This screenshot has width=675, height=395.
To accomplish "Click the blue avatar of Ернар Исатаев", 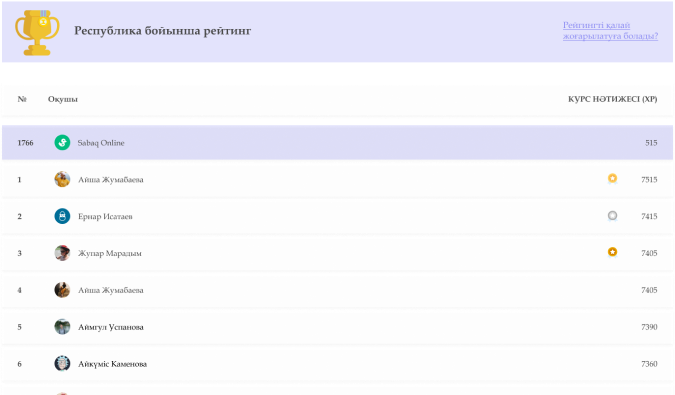I will tap(62, 216).
